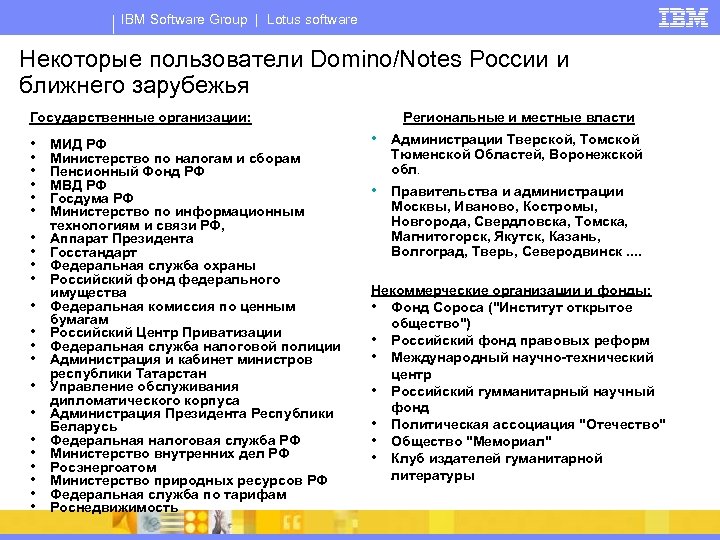Image resolution: width=720 pixels, height=540 pixels.
Task: Click 'Клуб издателей гуманитарной литературы'
Action: point(496,467)
